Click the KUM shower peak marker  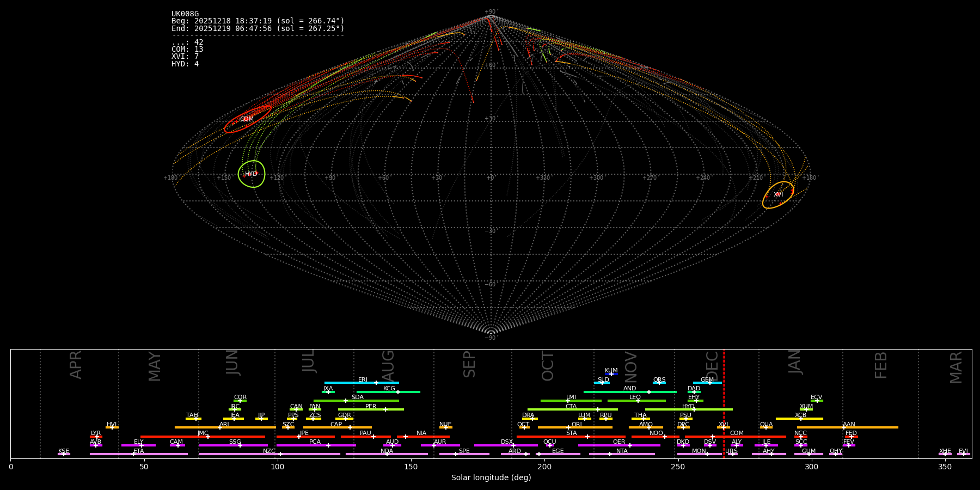coord(611,374)
